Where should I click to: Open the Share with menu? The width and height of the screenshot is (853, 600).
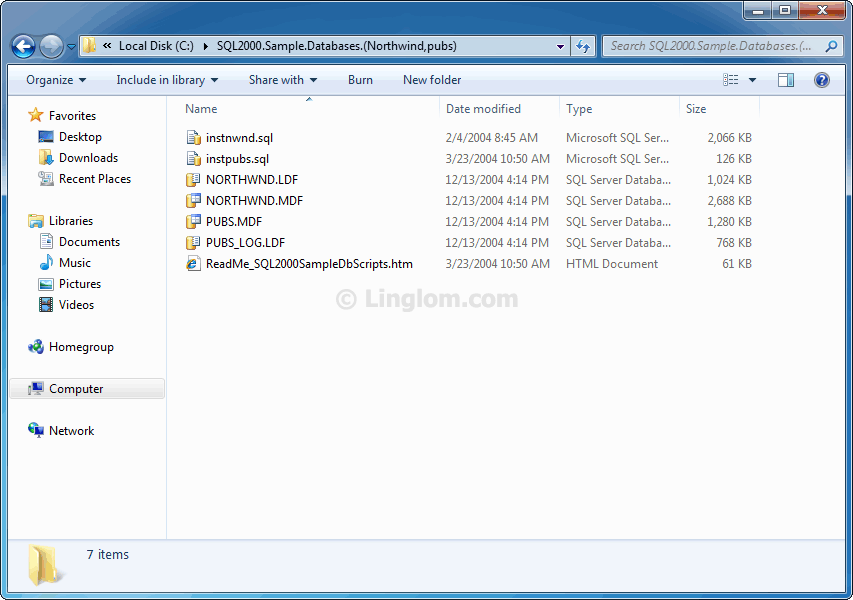tap(283, 80)
